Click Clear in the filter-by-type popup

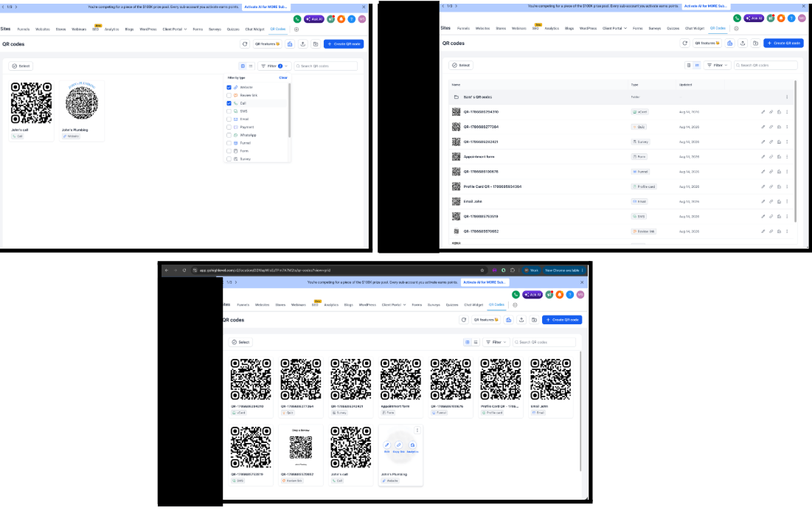[x=282, y=77]
